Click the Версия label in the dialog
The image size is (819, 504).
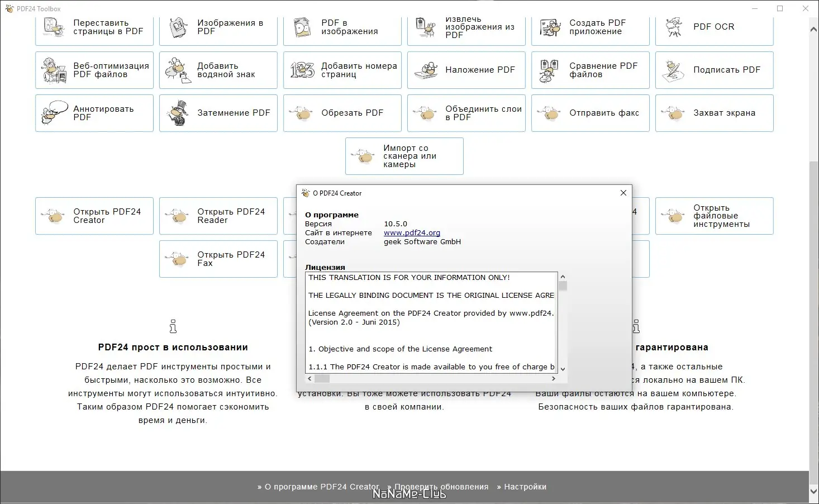[x=318, y=224]
